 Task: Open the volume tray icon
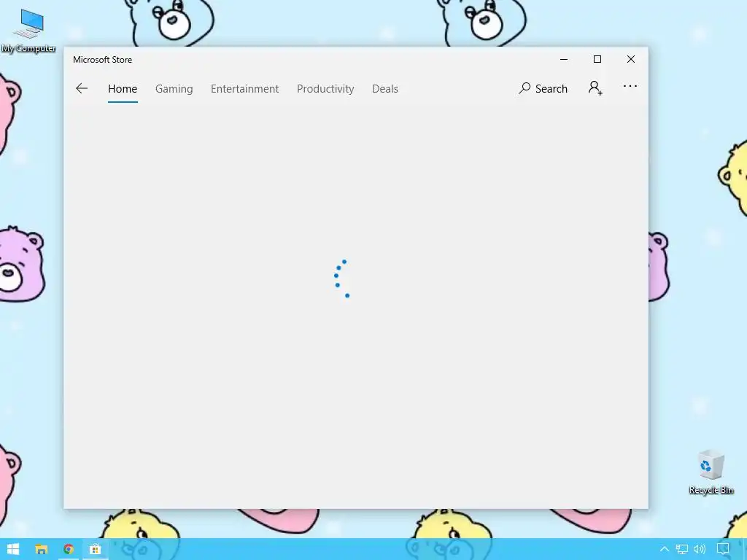point(700,550)
